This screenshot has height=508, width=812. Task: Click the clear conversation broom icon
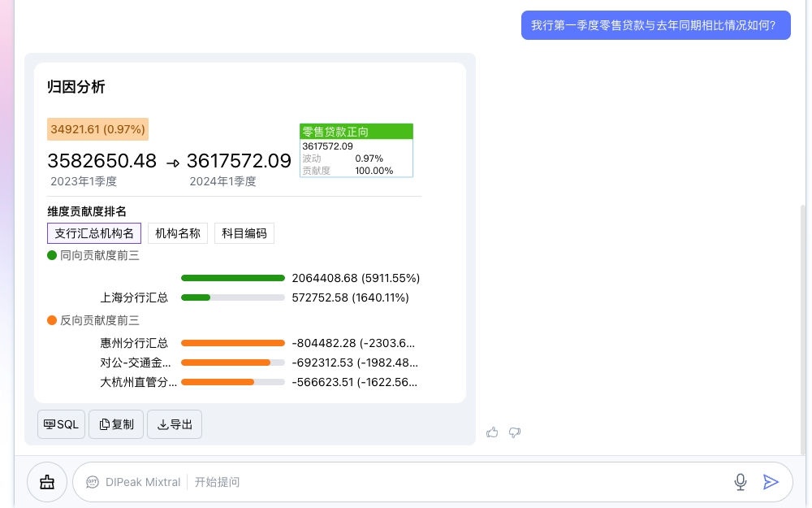tap(46, 481)
